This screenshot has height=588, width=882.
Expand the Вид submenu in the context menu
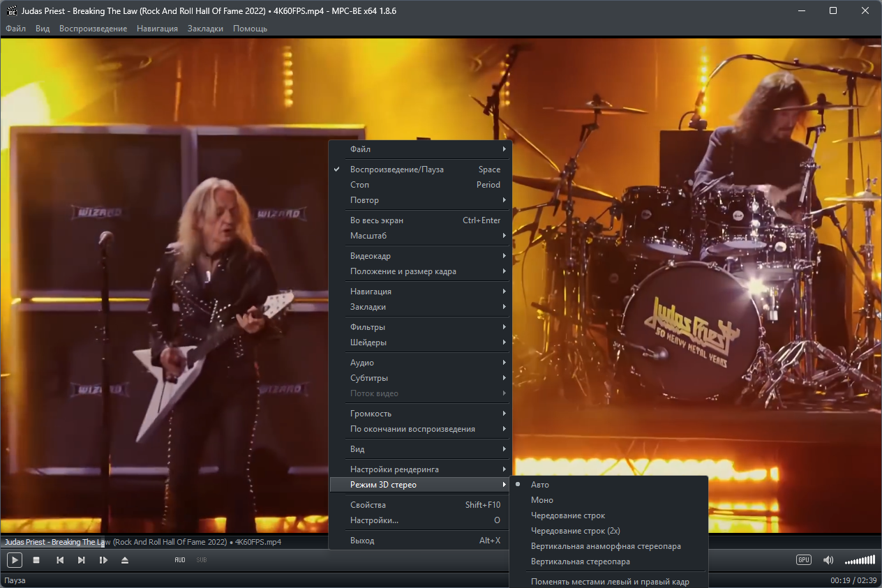(x=421, y=449)
